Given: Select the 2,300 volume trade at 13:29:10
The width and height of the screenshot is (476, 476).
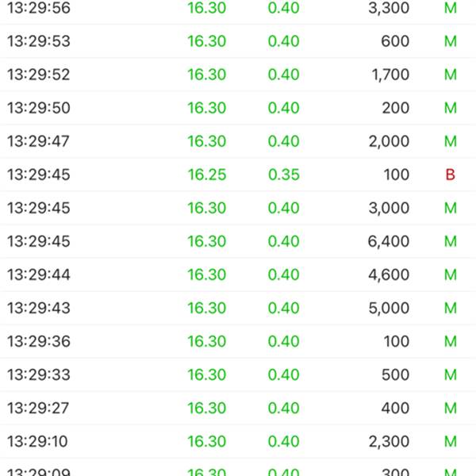Looking at the screenshot, I should [238, 442].
